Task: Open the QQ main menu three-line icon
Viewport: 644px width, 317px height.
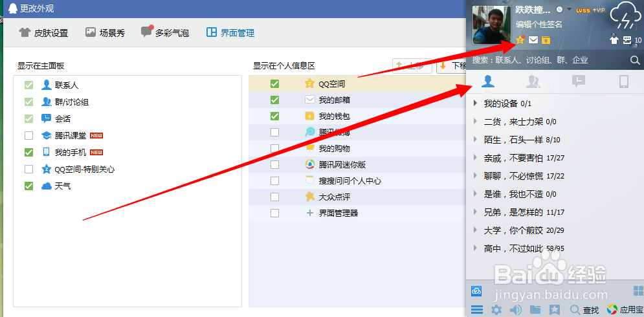Action: pos(476,310)
